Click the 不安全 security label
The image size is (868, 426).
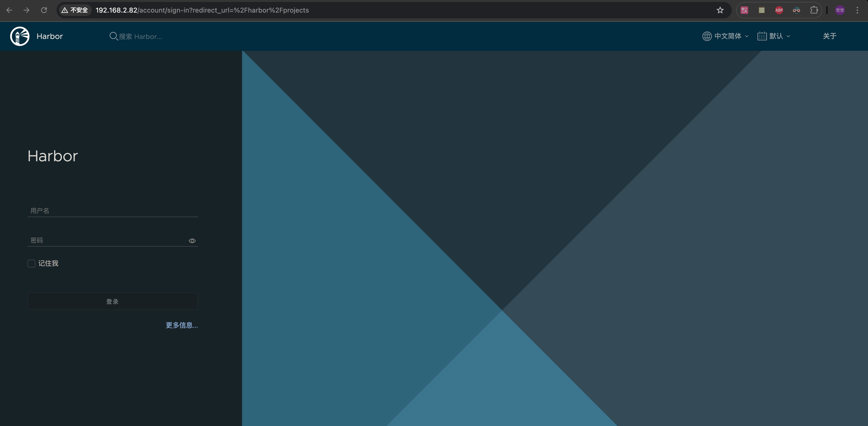coord(79,10)
